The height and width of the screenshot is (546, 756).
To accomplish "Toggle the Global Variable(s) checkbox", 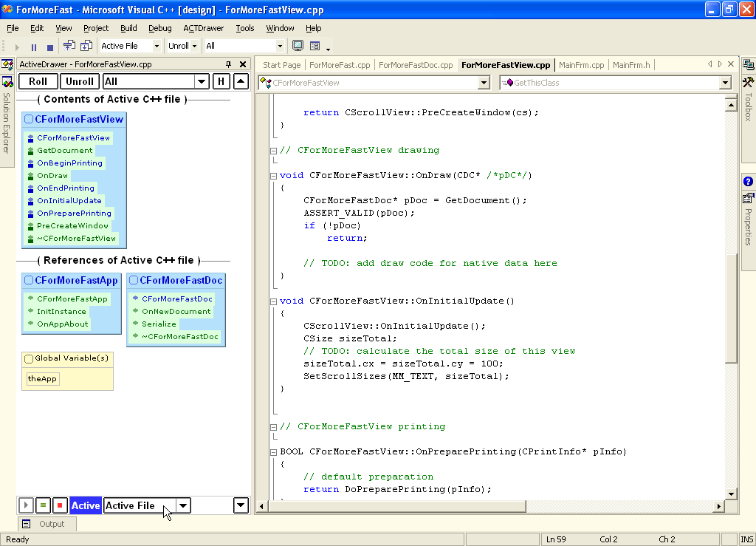I will click(29, 358).
